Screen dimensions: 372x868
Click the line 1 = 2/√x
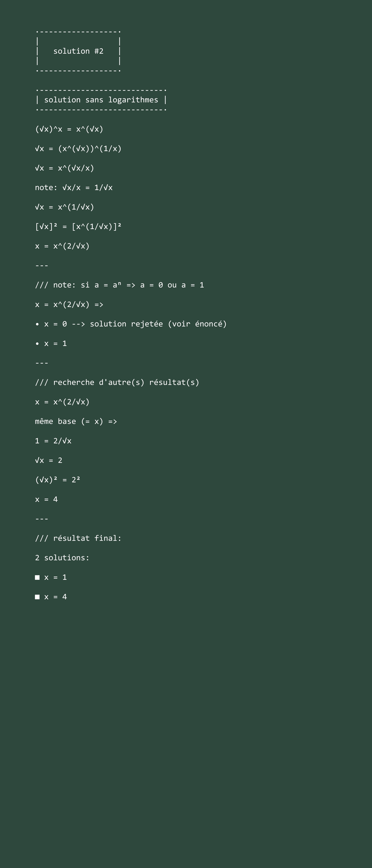coord(53,441)
